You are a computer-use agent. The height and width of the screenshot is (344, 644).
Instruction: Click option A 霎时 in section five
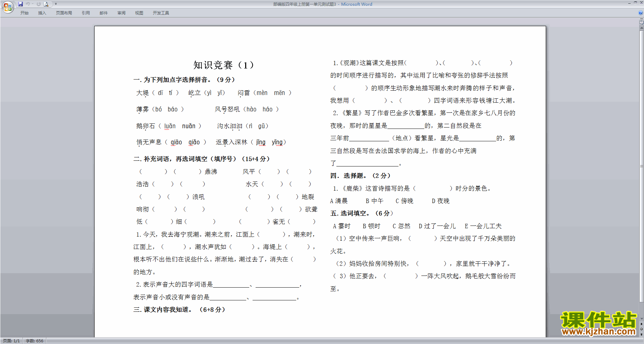point(341,226)
